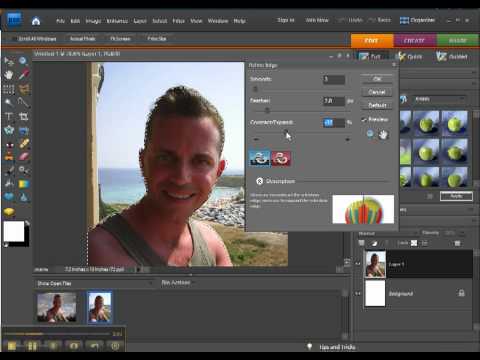Select the Type tool
The image size is (480, 360).
9,116
